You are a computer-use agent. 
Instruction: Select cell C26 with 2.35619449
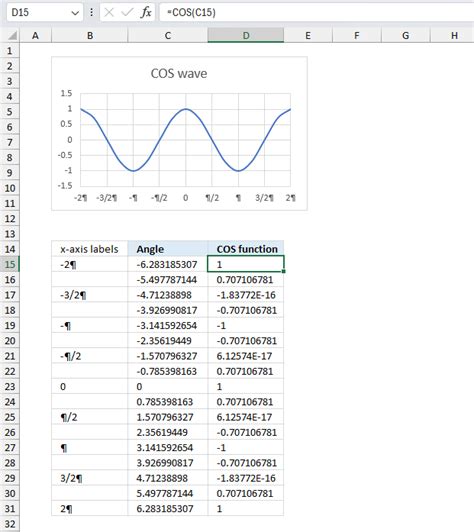pyautogui.click(x=168, y=432)
